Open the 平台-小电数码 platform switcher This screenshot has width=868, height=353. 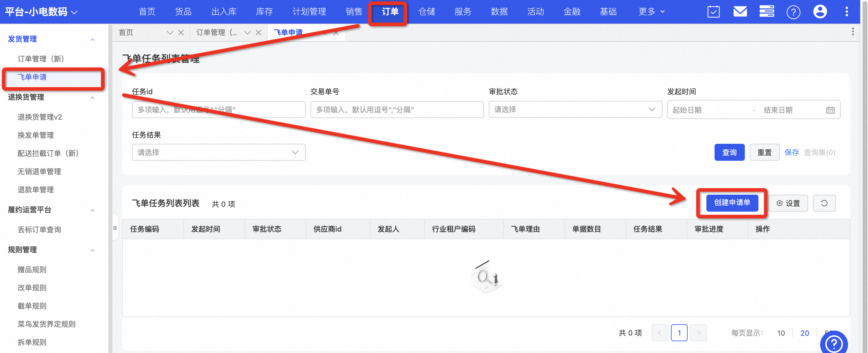(x=41, y=12)
